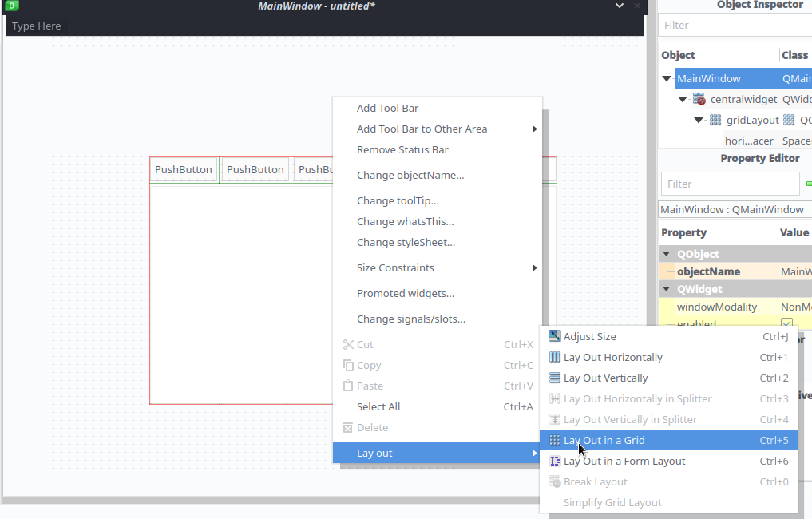The height and width of the screenshot is (519, 812).
Task: Collapse the QObject property group
Action: click(x=667, y=254)
